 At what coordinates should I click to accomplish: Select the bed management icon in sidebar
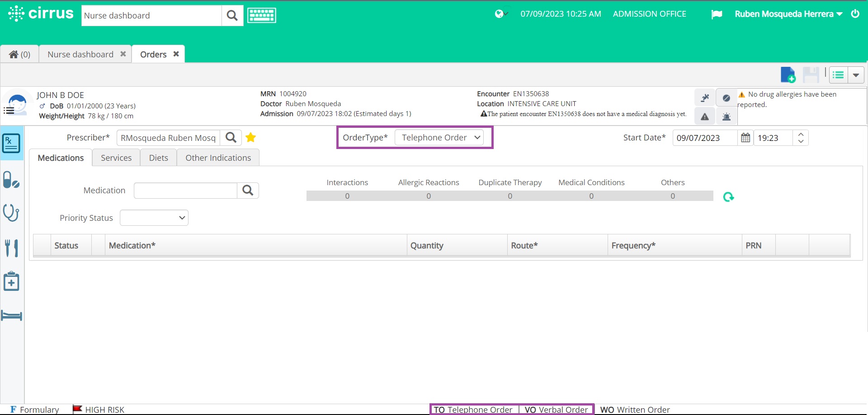(11, 316)
